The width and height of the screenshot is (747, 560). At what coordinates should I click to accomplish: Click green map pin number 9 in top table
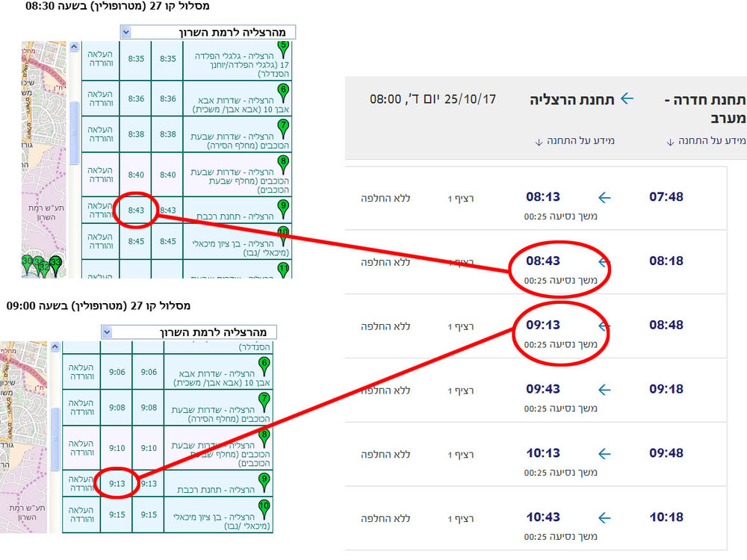click(x=283, y=209)
